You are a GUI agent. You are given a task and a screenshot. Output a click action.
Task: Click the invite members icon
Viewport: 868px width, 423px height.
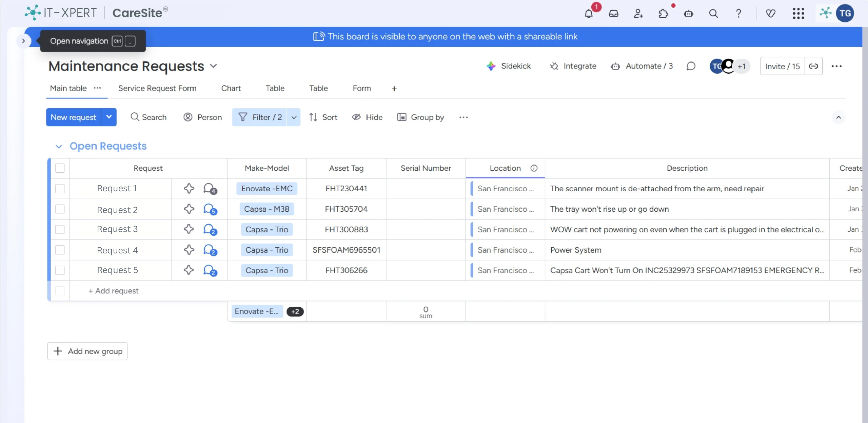(638, 14)
